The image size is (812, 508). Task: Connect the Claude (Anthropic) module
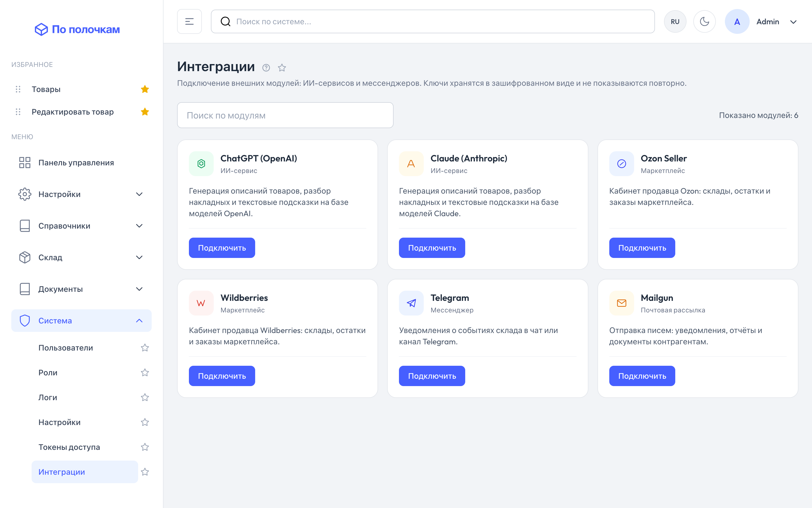pyautogui.click(x=432, y=248)
